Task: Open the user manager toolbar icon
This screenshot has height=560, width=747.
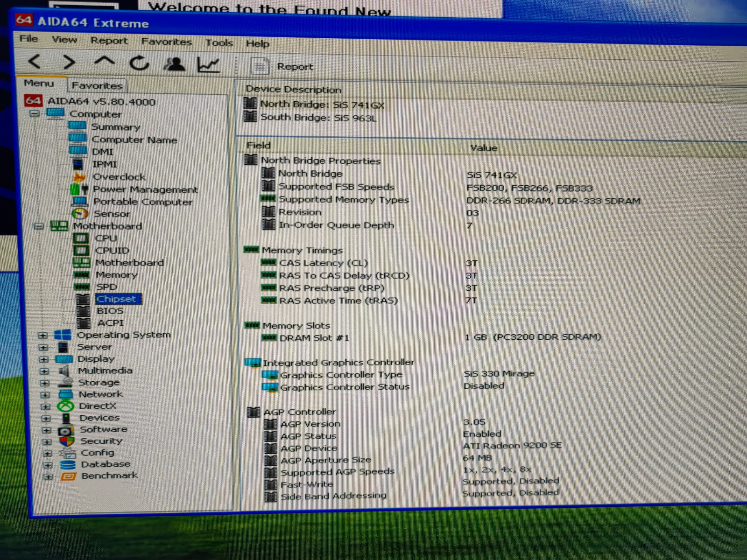Action: click(x=174, y=64)
